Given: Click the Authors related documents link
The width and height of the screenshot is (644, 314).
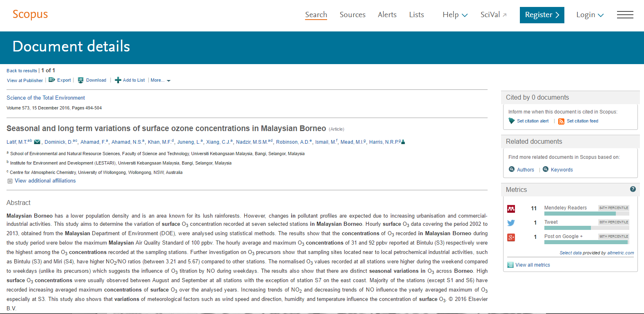Looking at the screenshot, I should (525, 170).
